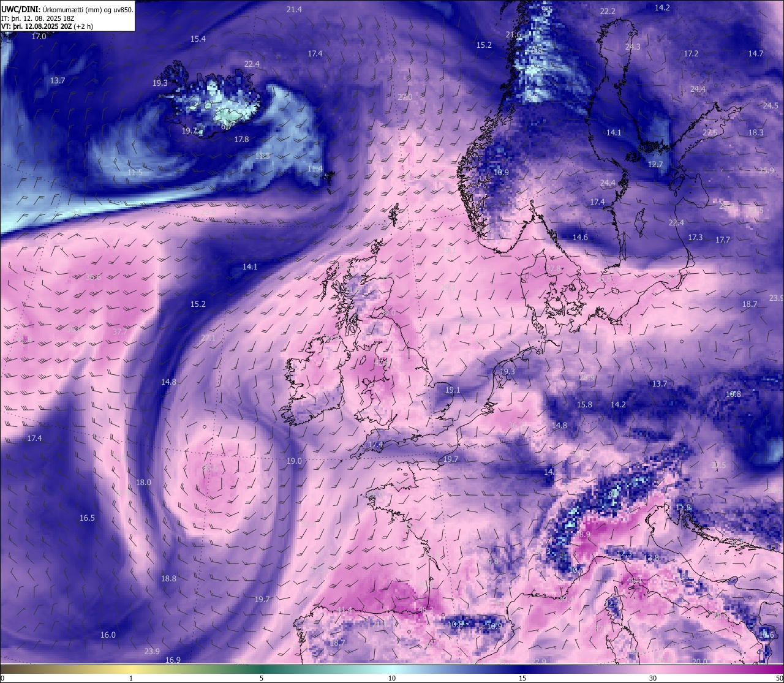The image size is (784, 683).
Task: Click the '16.5' value at the lower left
Action: [x=87, y=518]
